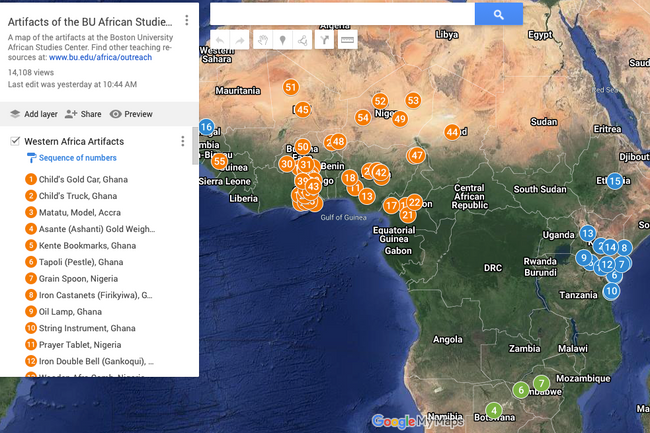Select Child's Gold Car, Ghana item

pyautogui.click(x=77, y=179)
